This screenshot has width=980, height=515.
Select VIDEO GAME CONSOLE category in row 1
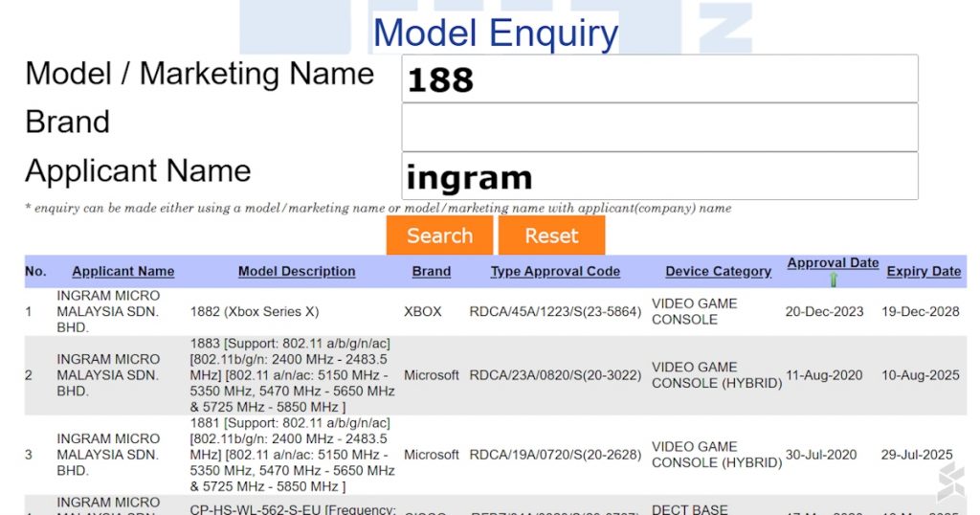click(695, 311)
